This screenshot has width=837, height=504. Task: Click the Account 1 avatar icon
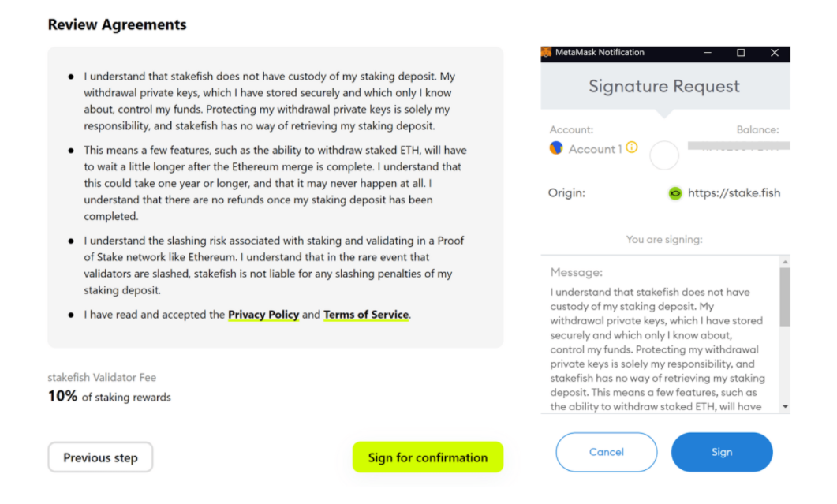click(556, 147)
